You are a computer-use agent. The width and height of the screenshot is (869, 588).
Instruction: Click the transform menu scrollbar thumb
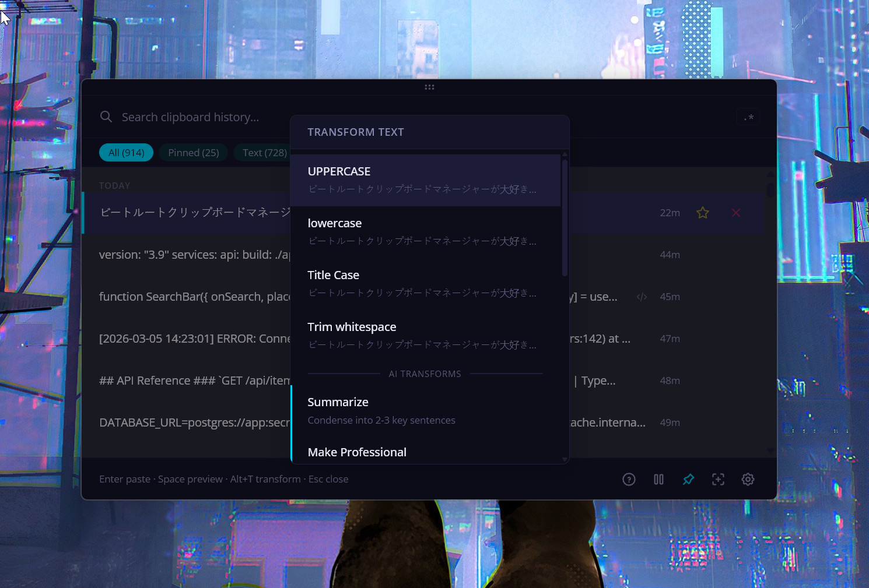pyautogui.click(x=565, y=218)
